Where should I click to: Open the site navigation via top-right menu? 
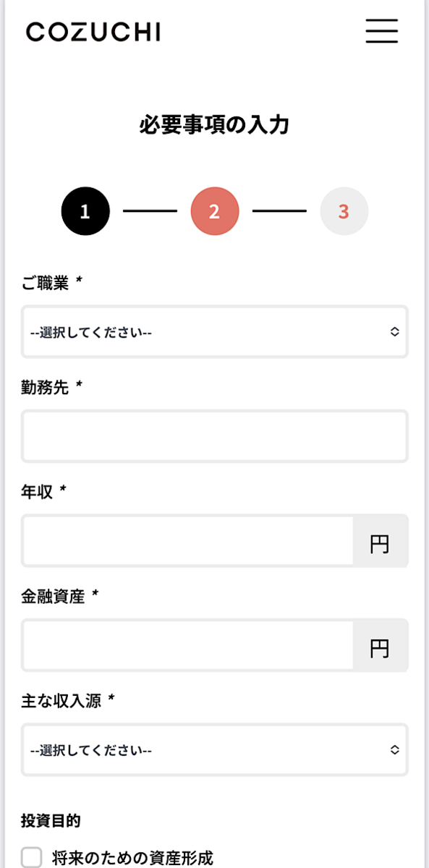coord(381,32)
